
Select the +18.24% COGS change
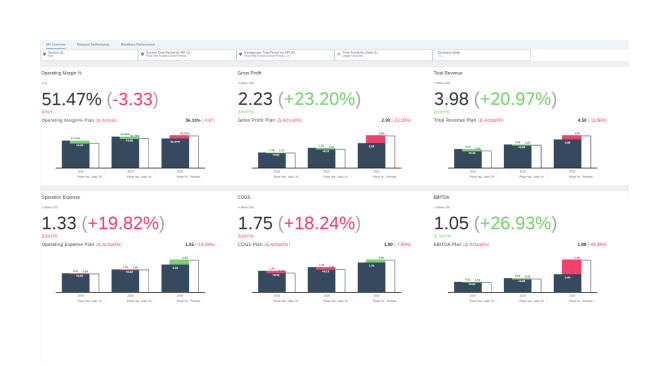click(319, 223)
